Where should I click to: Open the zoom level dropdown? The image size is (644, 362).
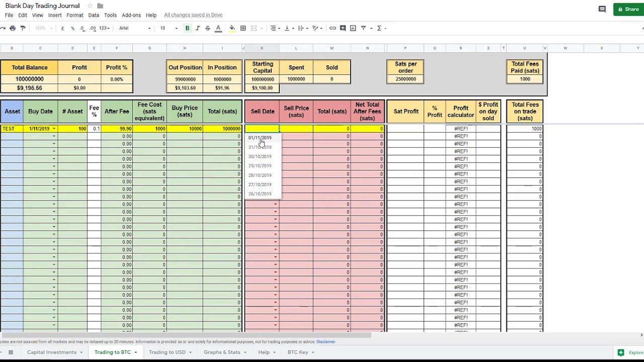coord(43,28)
